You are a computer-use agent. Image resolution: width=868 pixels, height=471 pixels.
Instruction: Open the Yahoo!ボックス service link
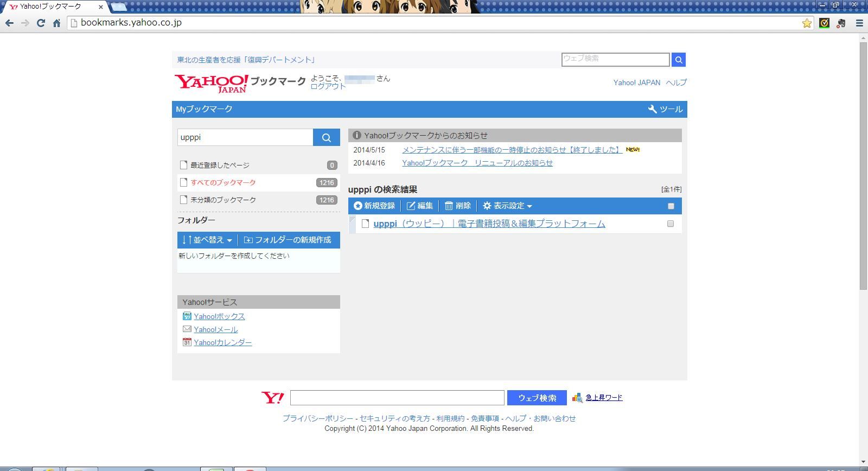coord(219,316)
